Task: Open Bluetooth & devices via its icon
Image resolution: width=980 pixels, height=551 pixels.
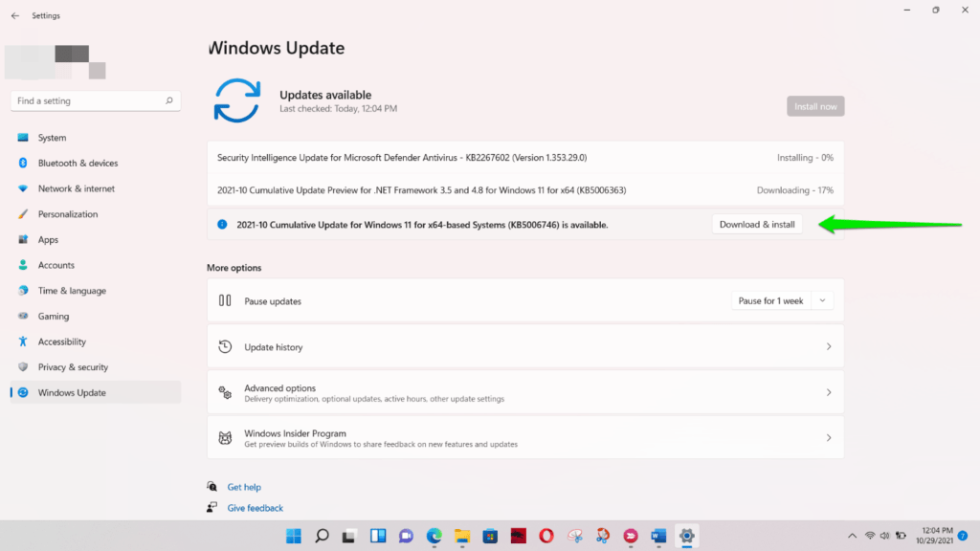Action: 22,163
